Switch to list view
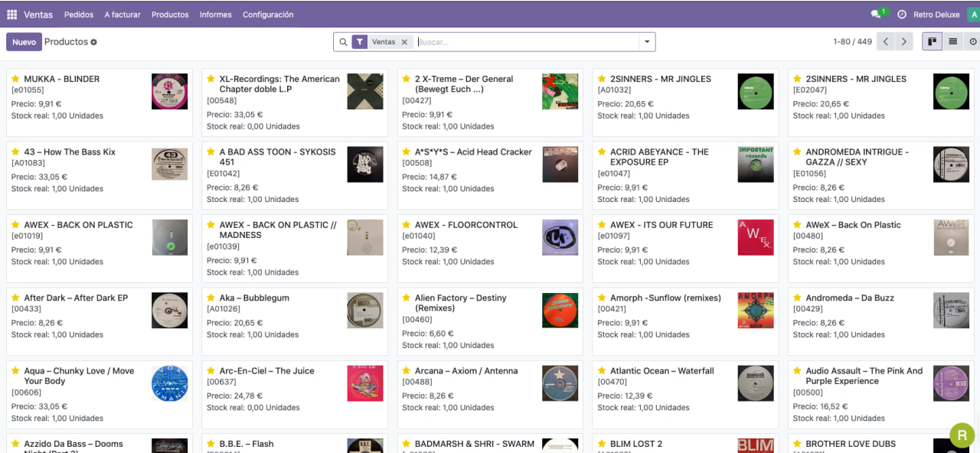This screenshot has width=980, height=453. click(x=952, y=42)
